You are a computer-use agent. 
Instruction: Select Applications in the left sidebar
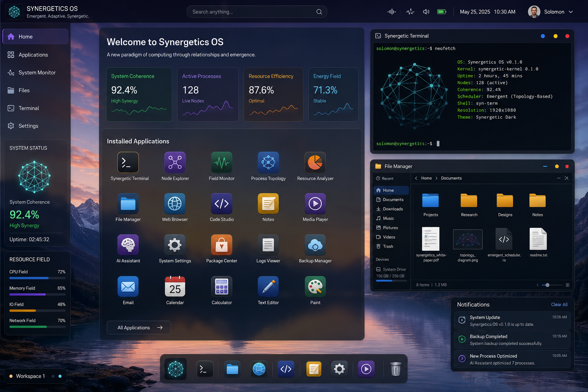[x=35, y=55]
